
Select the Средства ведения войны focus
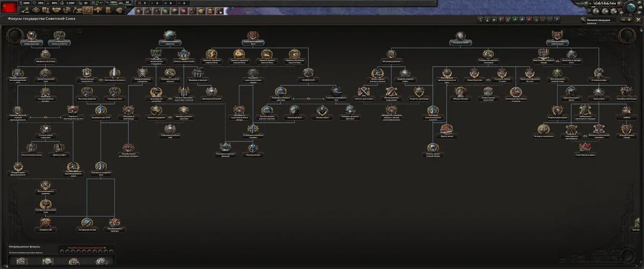(405, 76)
